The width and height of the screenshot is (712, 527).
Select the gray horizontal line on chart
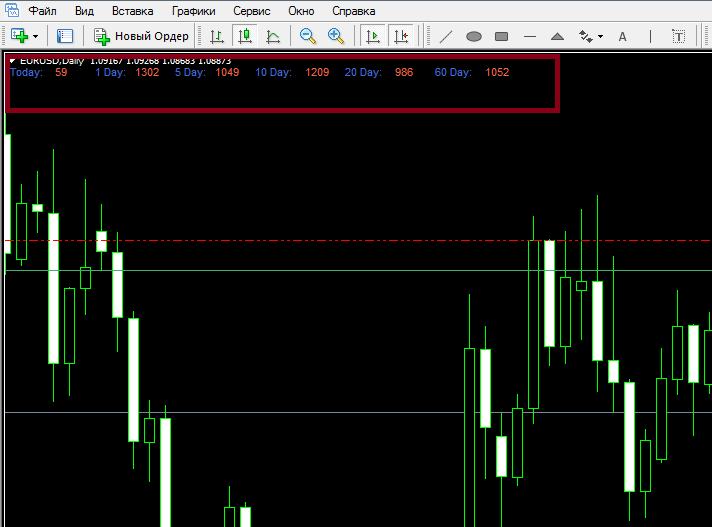click(358, 413)
